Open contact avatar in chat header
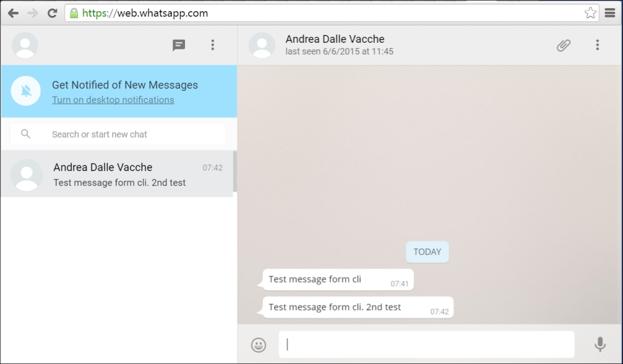Image resolution: width=623 pixels, height=364 pixels. pyautogui.click(x=262, y=45)
